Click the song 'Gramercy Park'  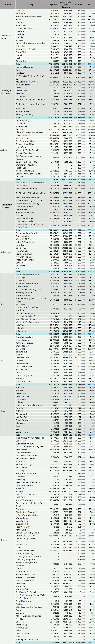pos(22,363)
